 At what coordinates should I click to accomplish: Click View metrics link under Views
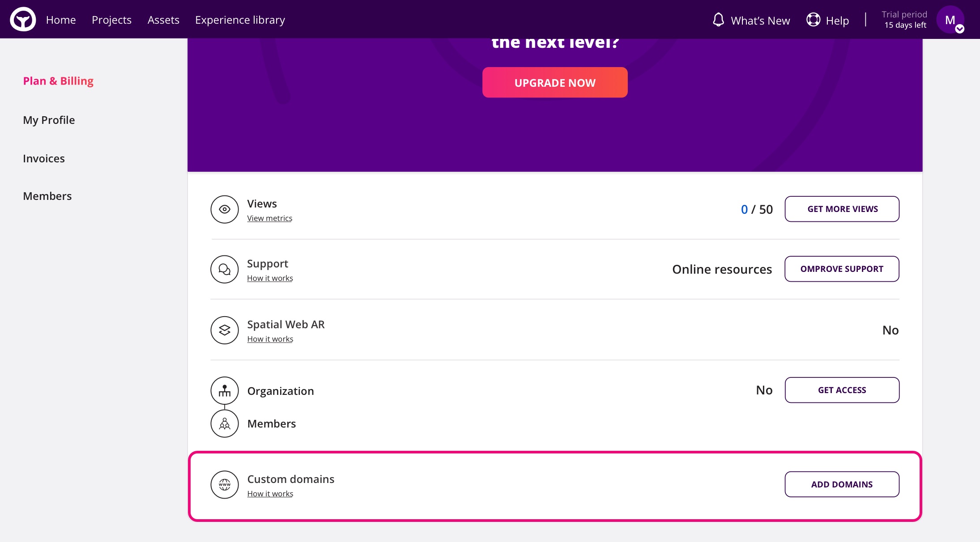coord(270,218)
